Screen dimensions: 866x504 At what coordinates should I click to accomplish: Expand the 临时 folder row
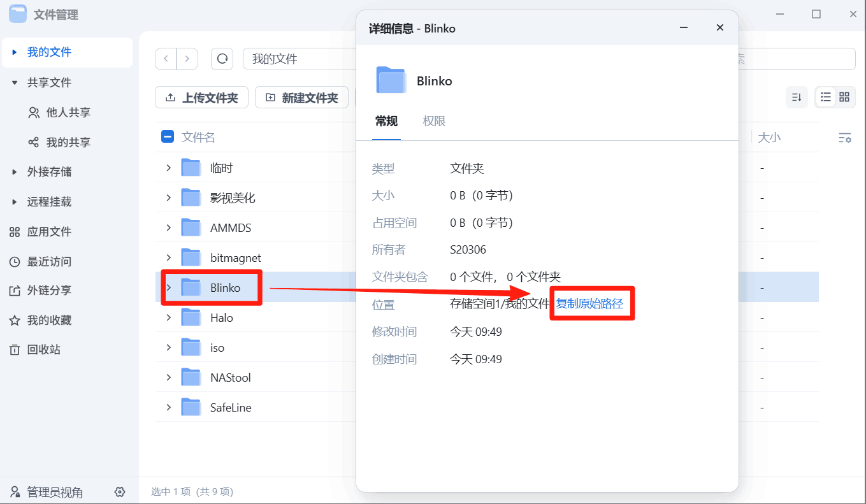169,168
